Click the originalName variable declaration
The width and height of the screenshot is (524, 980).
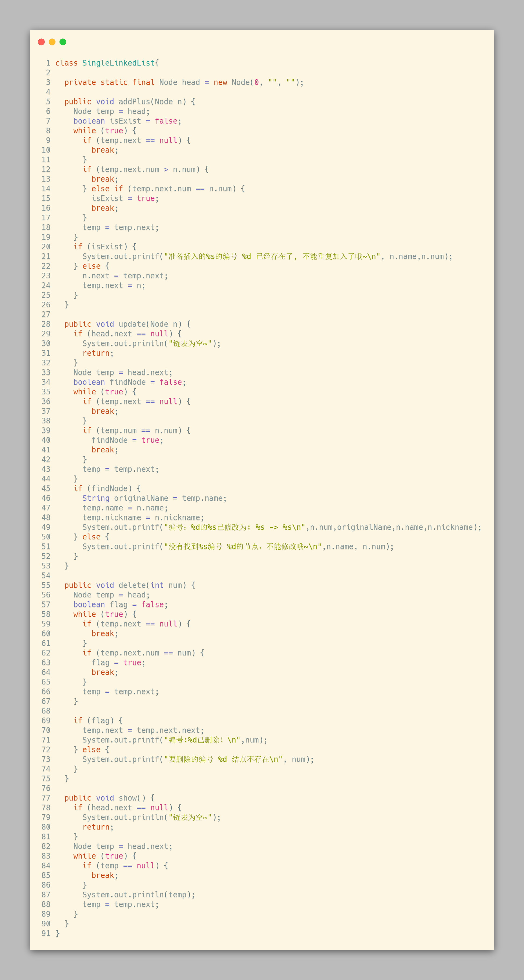point(141,498)
